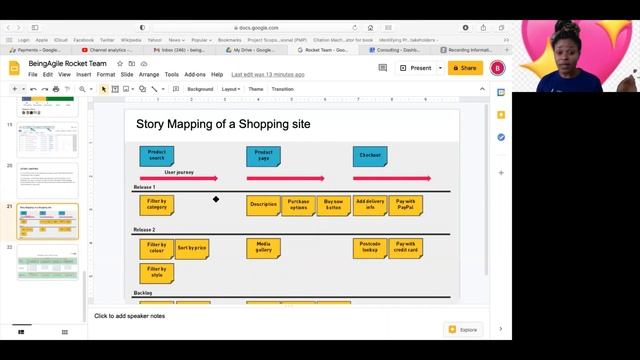Screen dimensions: 640x360
Task: Click the Zoom magnifier icon
Action: pos(82,89)
